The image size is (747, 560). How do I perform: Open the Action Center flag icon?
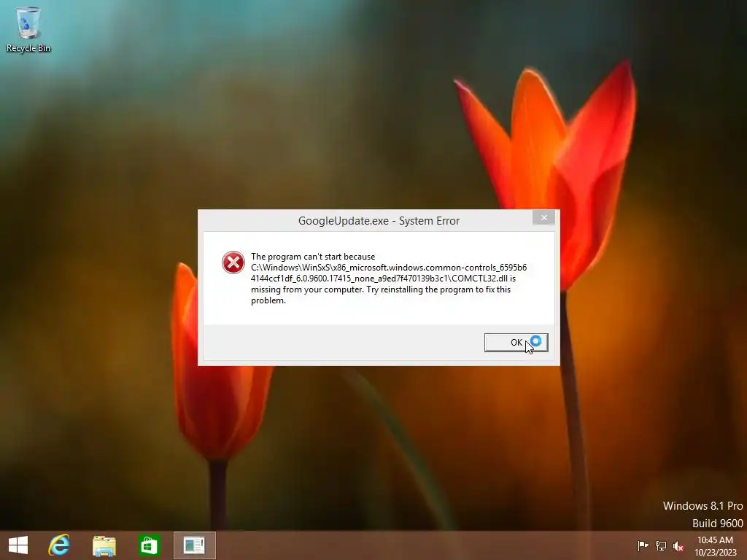coord(643,545)
